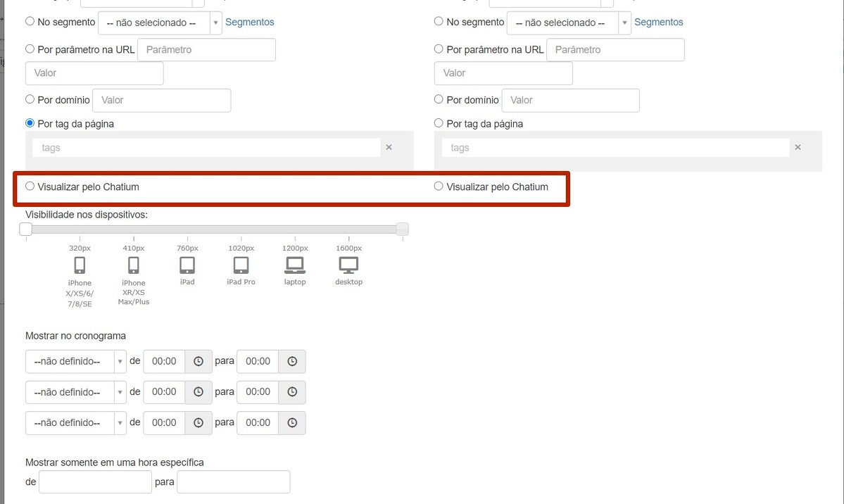Click the left 'Parâmetro' URL input field
The image size is (844, 504).
(206, 50)
